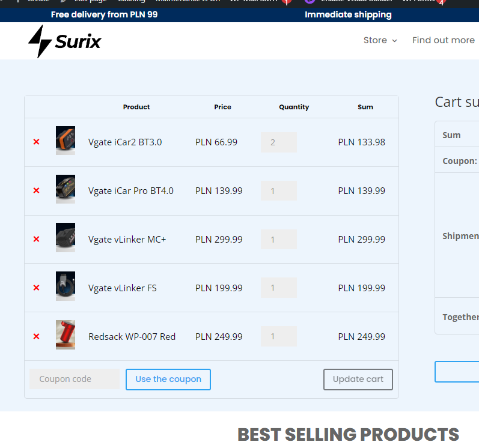
Task: Open the Vgate iCar Pro BT4.0 thumbnail
Action: point(66,189)
